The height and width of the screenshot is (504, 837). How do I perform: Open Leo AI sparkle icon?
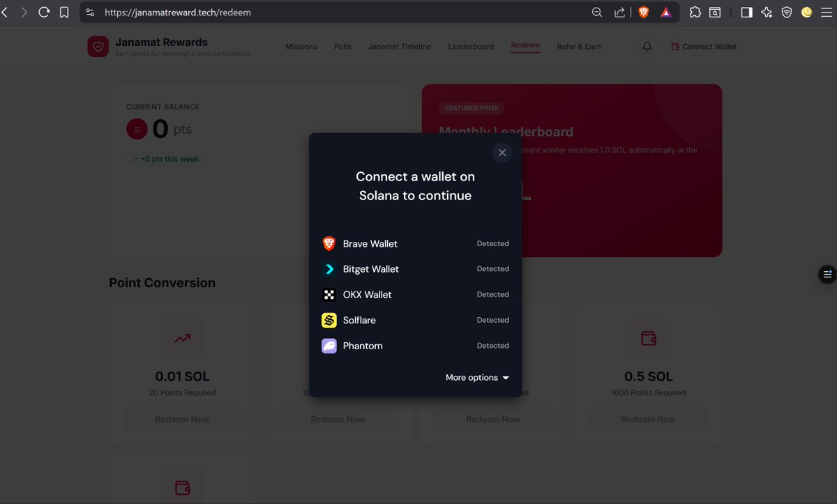767,13
